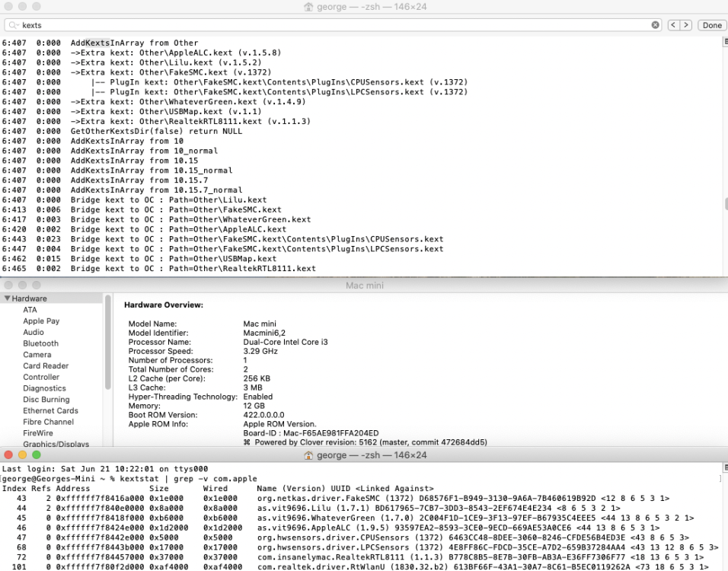Screen dimensions: 728x571
Task: Click the Macmini6,2 model identifier value
Action: point(264,333)
